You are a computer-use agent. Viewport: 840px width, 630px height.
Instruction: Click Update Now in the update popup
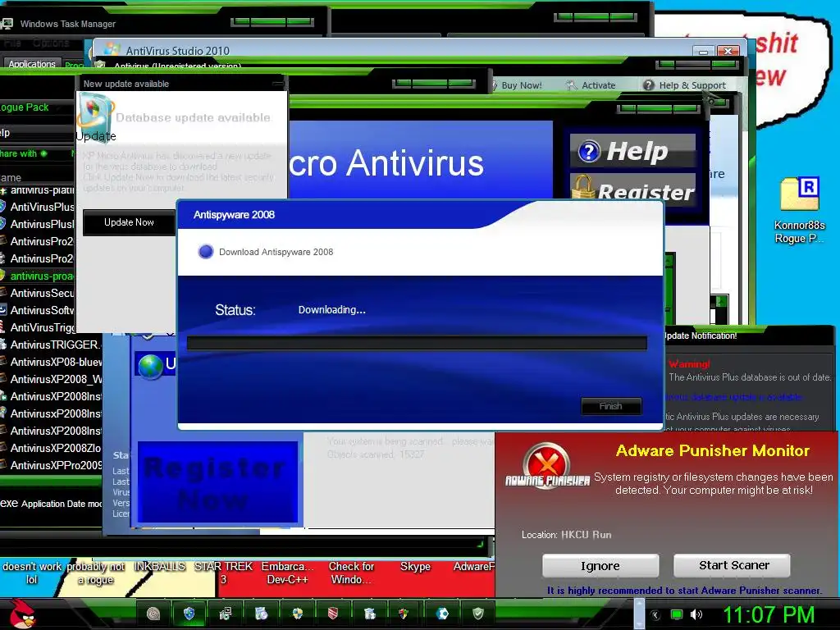[129, 222]
